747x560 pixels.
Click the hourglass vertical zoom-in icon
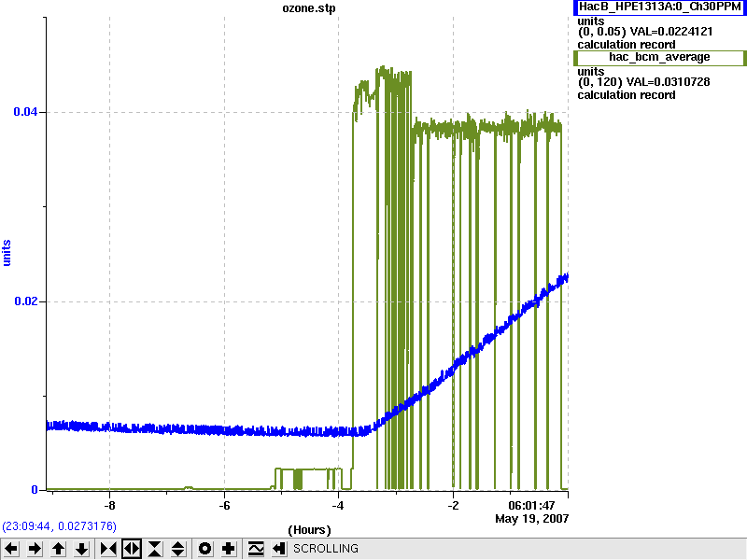pos(155,549)
